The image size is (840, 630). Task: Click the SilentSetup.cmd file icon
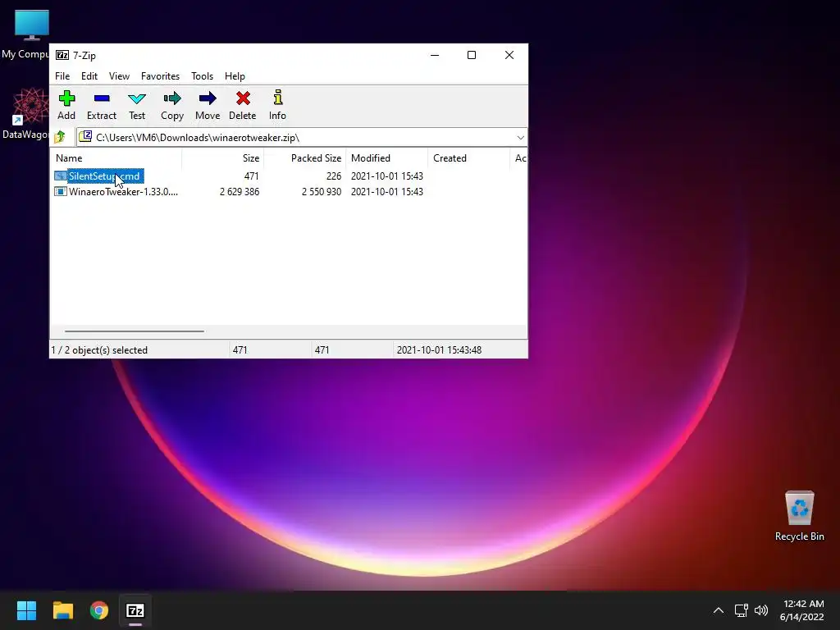click(61, 176)
